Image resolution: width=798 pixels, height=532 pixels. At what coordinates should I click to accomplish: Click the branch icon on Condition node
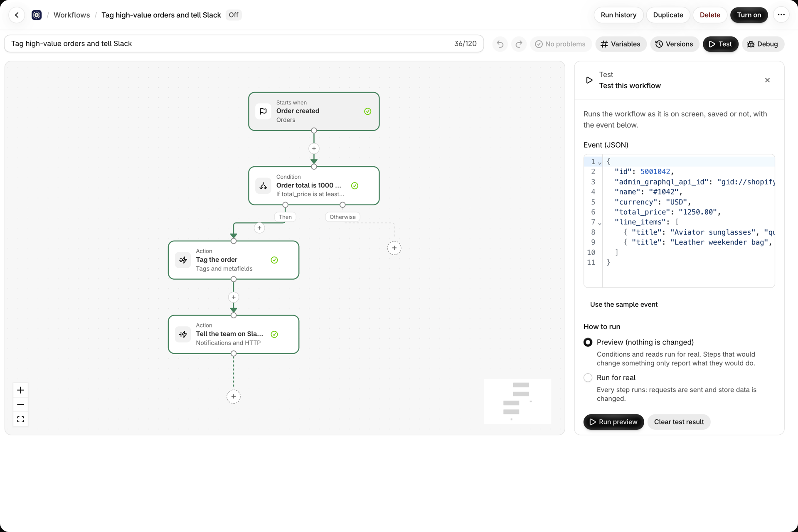coord(263,186)
